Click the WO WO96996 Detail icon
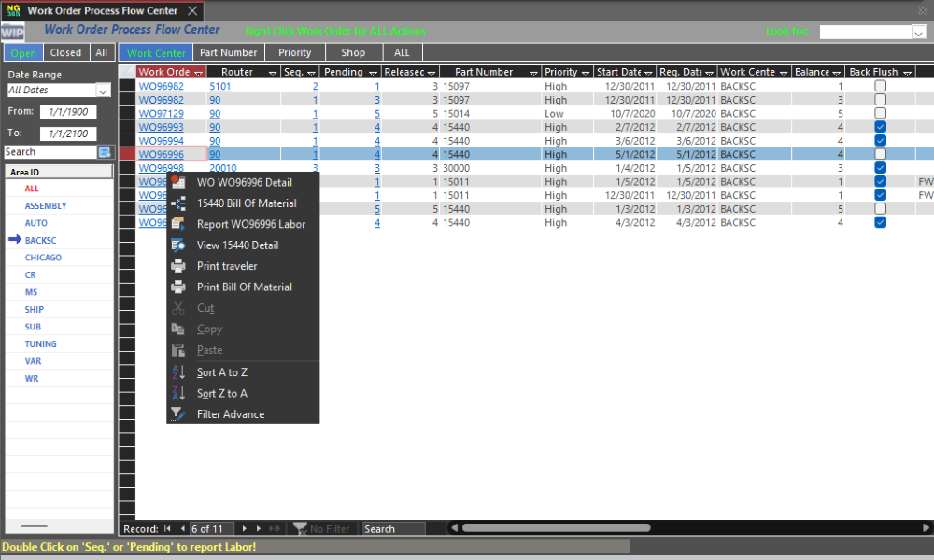 point(177,182)
